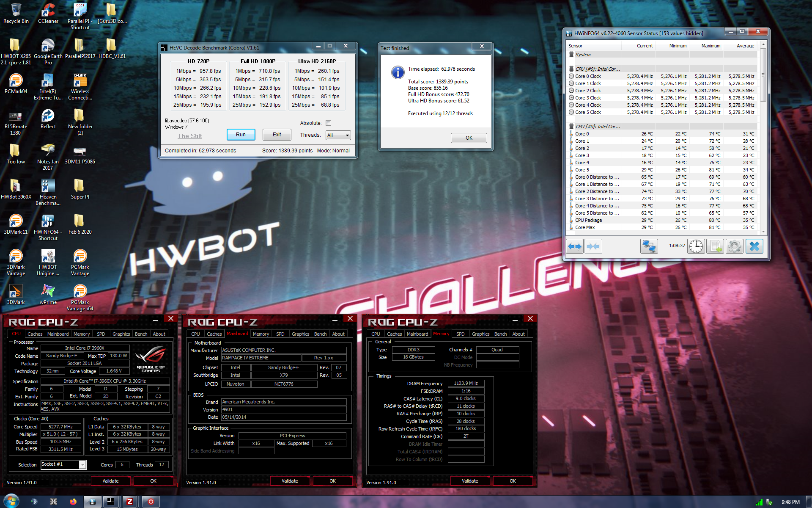Open About tab in right CPU-Z window
Image resolution: width=812 pixels, height=508 pixels.
[x=518, y=334]
